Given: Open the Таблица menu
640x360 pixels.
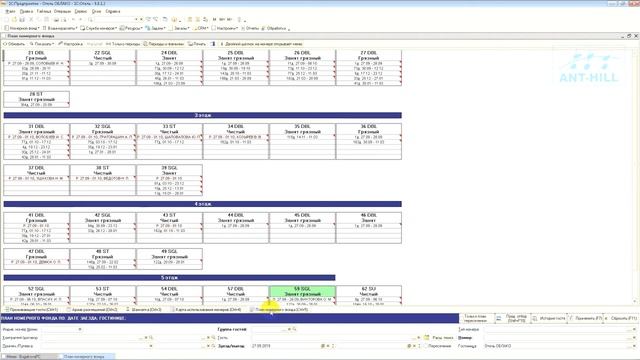Looking at the screenshot, I should point(44,11).
